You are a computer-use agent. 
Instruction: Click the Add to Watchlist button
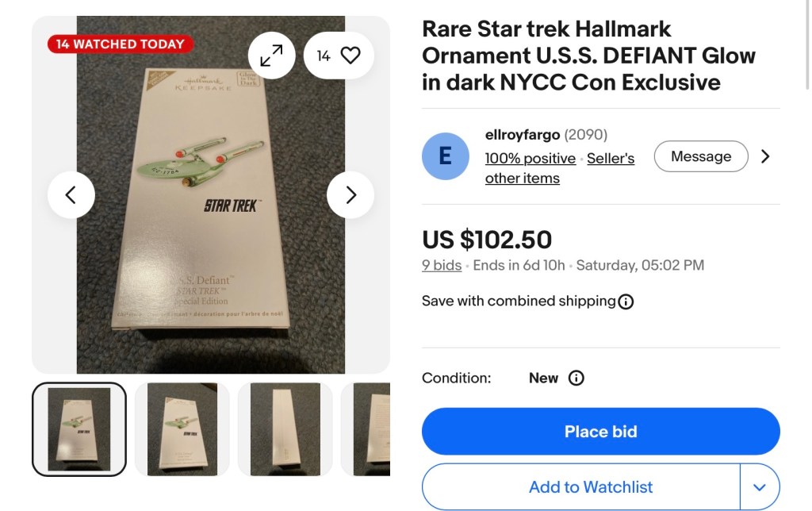[591, 487]
